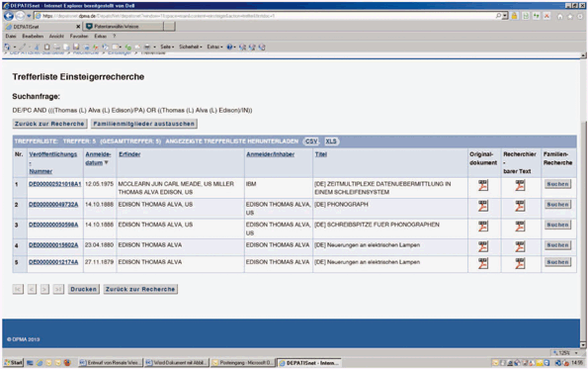Go back using browser back arrow
The width and height of the screenshot is (588, 369).
[9, 16]
